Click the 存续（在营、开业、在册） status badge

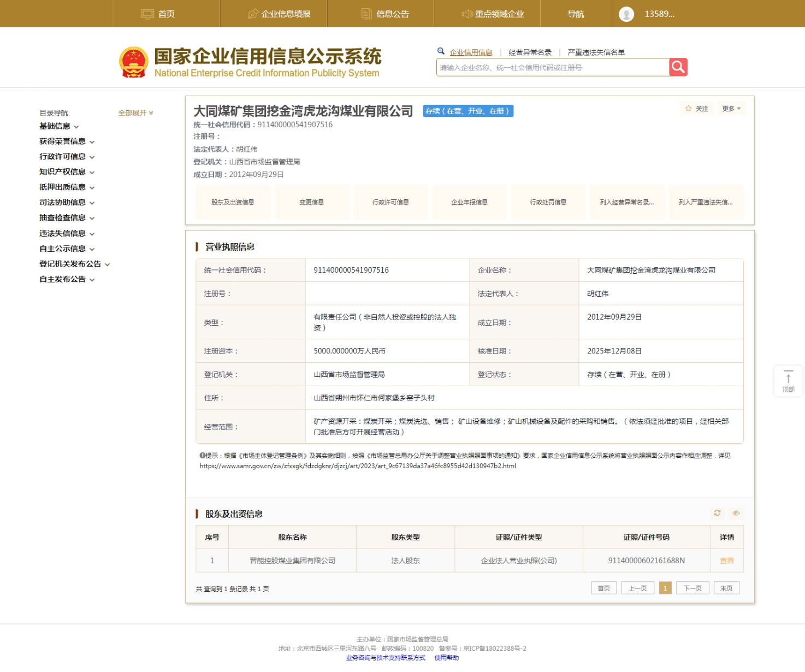[x=468, y=111]
